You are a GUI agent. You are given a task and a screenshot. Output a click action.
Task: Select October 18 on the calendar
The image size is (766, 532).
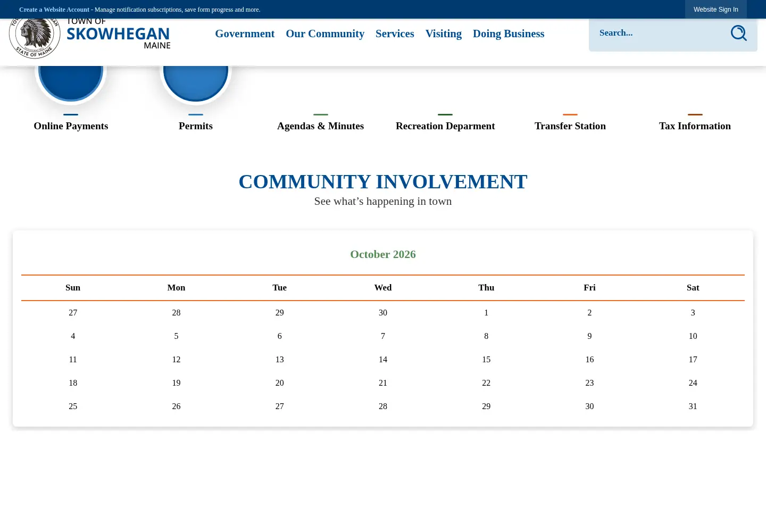pyautogui.click(x=73, y=383)
